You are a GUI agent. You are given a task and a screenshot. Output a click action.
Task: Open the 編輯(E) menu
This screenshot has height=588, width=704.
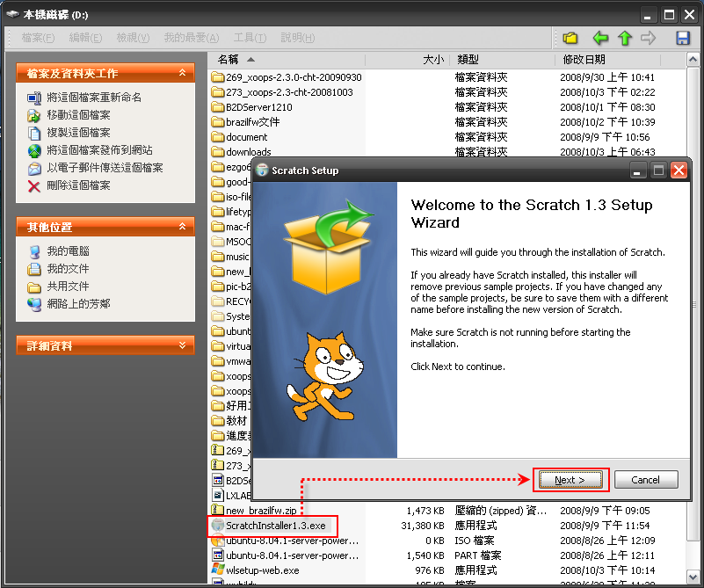(x=85, y=38)
